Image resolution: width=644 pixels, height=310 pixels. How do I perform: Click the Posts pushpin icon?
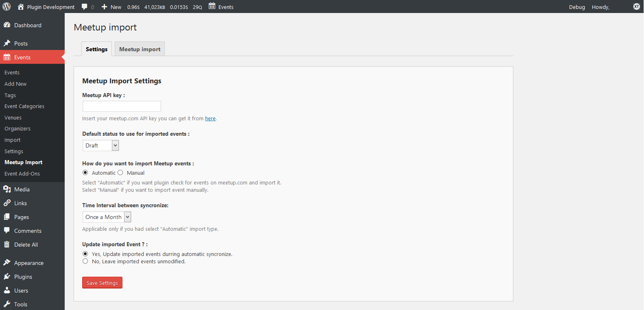[7, 43]
